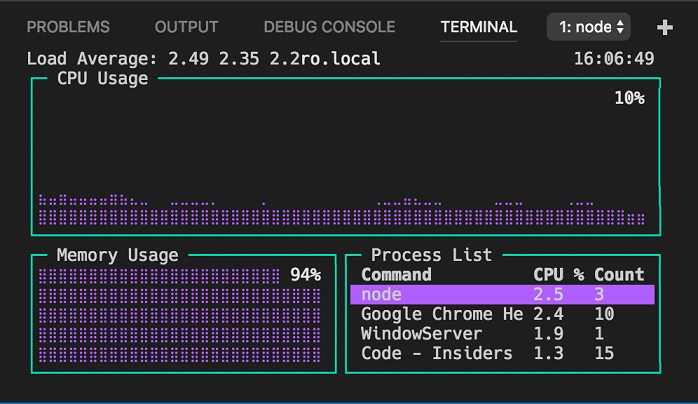Click the CPU Usage panel title

click(102, 78)
